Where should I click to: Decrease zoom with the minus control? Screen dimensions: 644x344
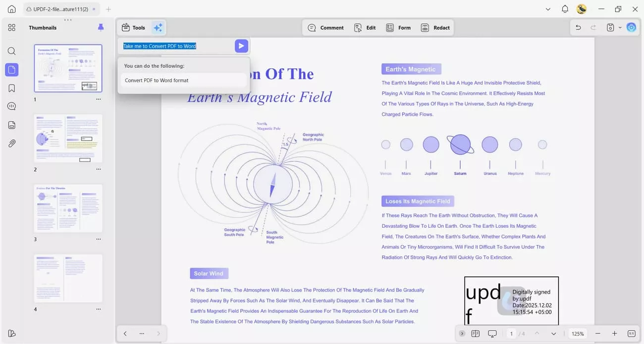[x=598, y=334]
